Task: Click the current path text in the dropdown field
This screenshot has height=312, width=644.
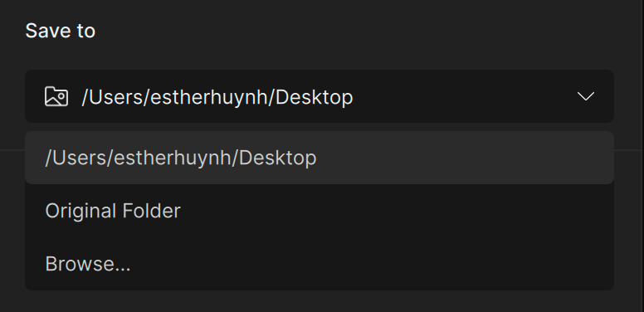Action: [217, 97]
